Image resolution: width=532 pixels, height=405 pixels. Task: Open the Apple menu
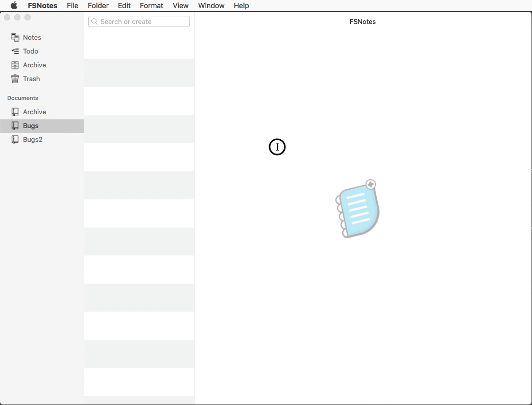tap(14, 6)
